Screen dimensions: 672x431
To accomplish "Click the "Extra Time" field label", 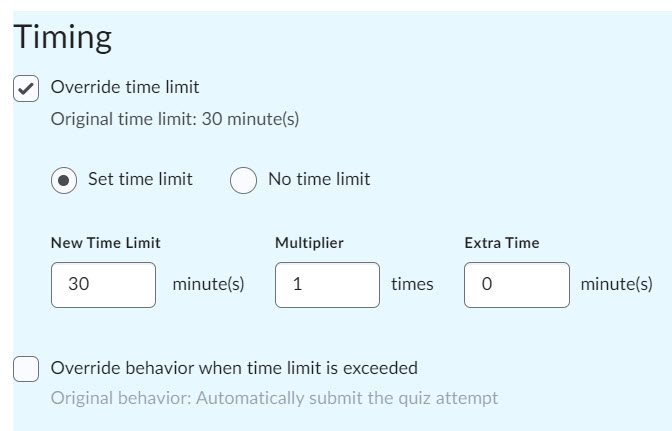I will [x=501, y=243].
